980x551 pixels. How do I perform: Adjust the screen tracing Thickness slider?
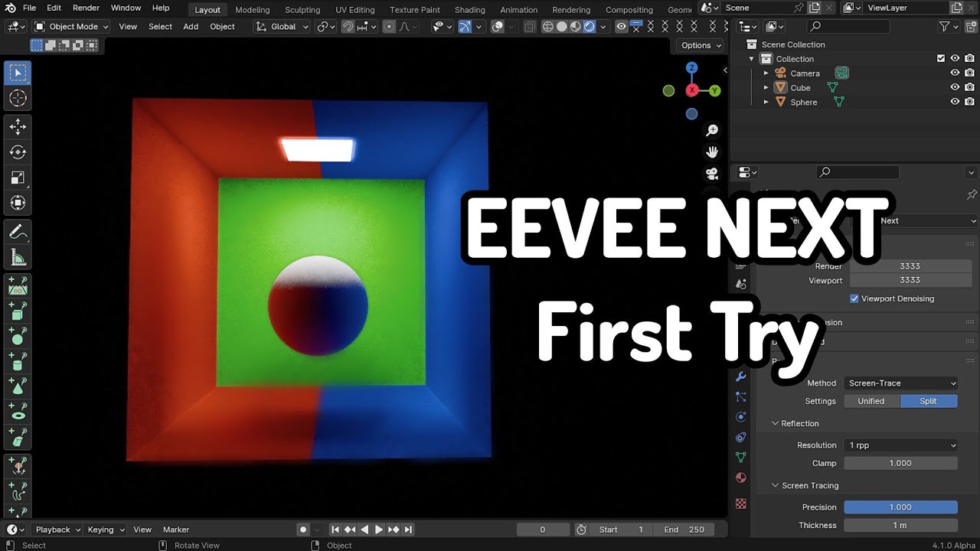coord(901,525)
